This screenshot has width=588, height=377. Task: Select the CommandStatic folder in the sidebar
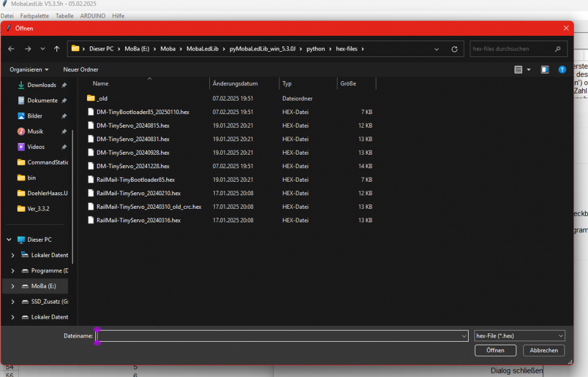tap(43, 162)
